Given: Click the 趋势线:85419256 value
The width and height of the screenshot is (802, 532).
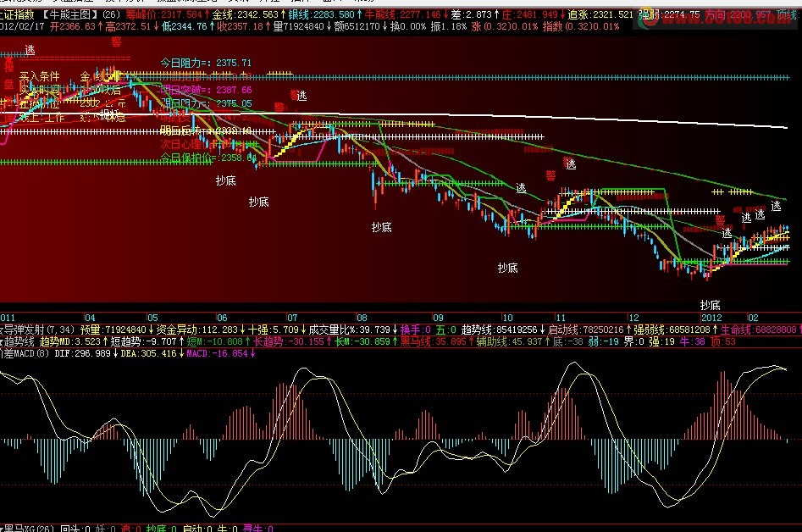Looking at the screenshot, I should pyautogui.click(x=502, y=330).
